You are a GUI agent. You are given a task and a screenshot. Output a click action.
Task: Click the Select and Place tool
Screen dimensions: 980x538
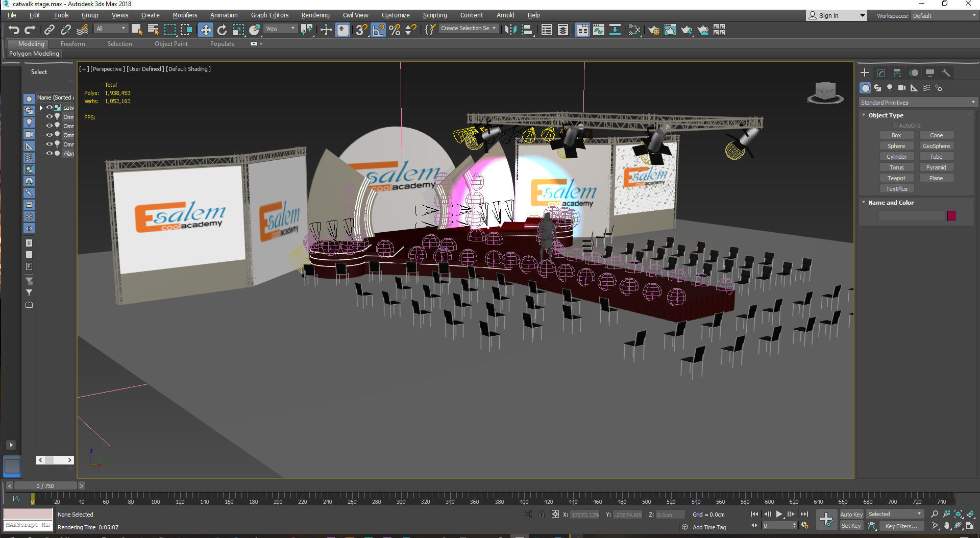point(255,30)
